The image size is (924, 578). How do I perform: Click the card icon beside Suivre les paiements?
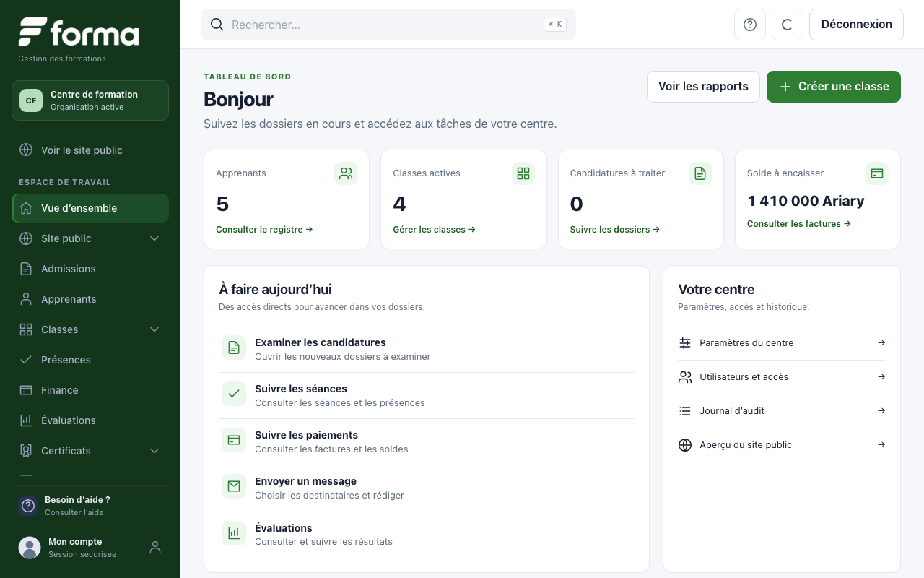click(234, 440)
